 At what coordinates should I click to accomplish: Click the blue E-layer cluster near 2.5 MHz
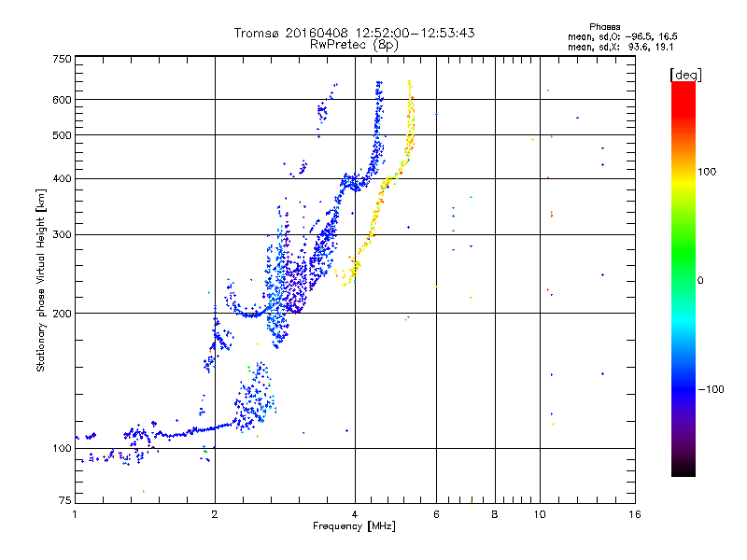(254, 398)
